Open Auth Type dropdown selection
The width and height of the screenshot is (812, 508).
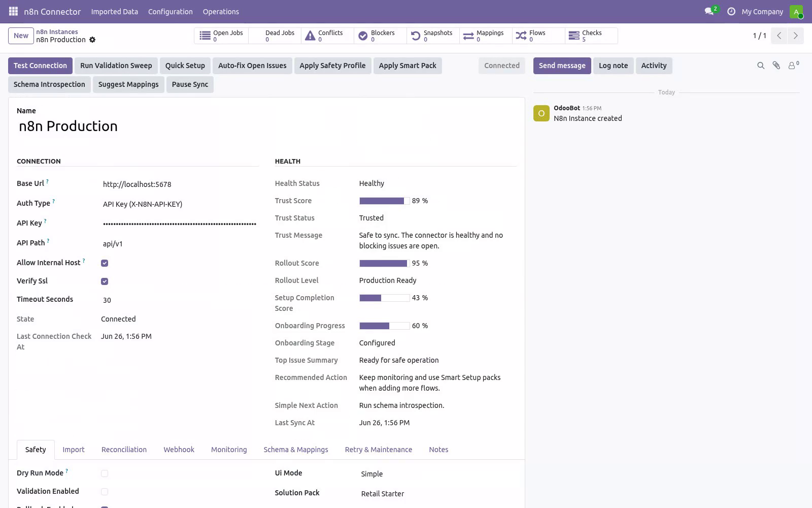tap(180, 204)
